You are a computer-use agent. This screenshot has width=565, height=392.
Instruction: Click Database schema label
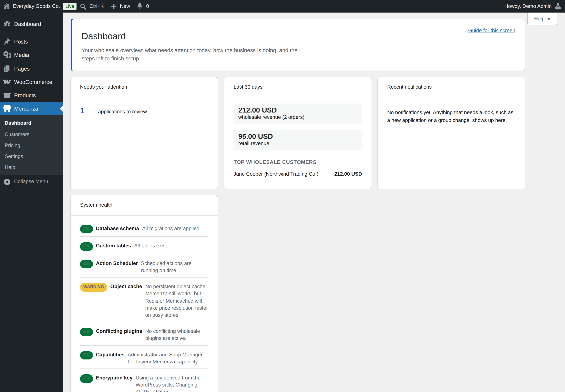[x=117, y=228]
